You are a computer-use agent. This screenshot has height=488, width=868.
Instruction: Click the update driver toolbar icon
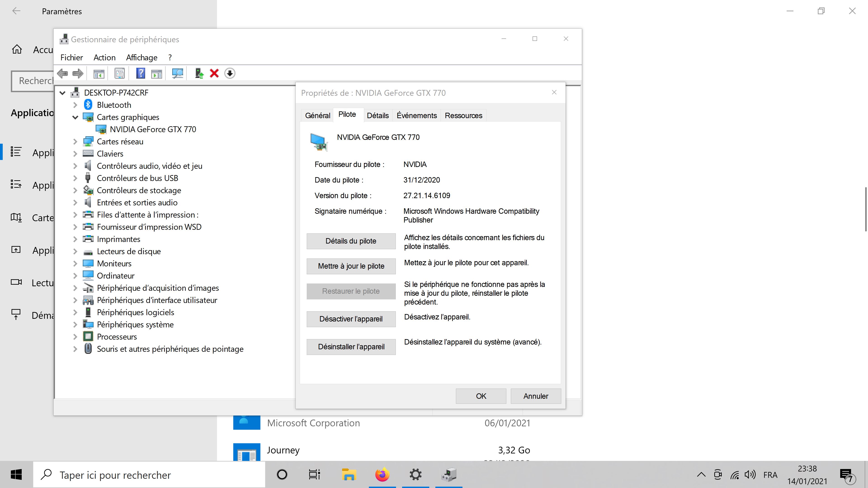click(x=199, y=73)
